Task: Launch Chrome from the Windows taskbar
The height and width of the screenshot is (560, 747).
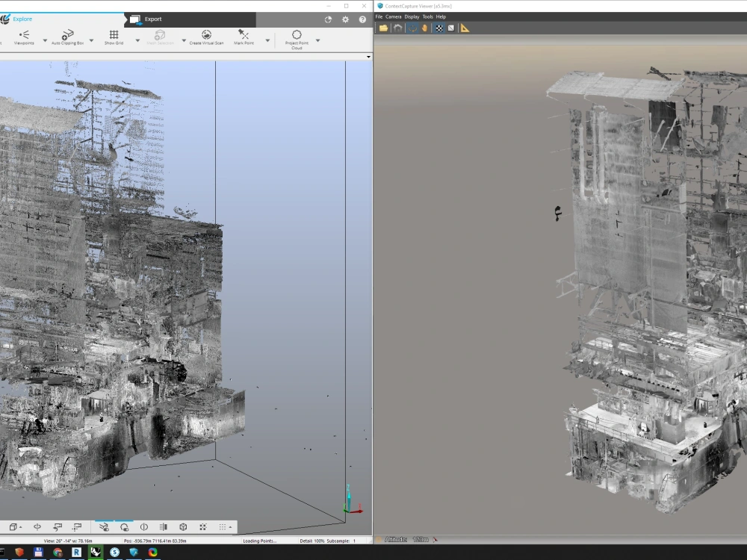Action: pos(58,552)
